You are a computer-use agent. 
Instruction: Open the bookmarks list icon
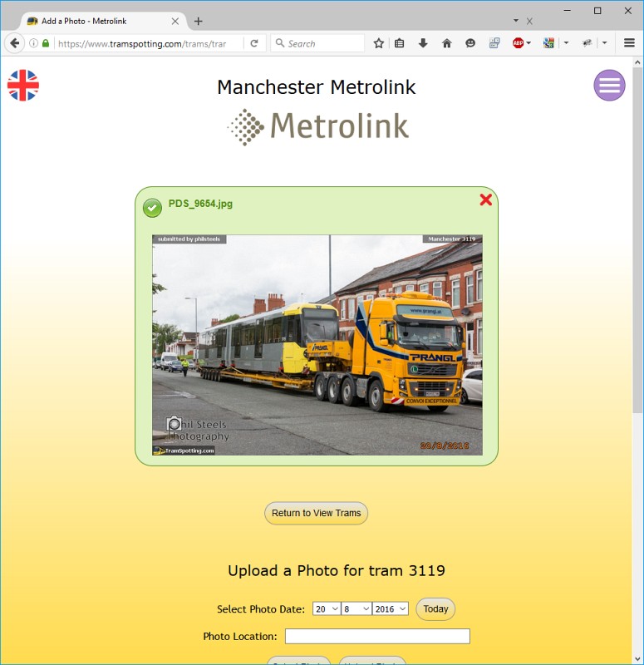click(400, 43)
